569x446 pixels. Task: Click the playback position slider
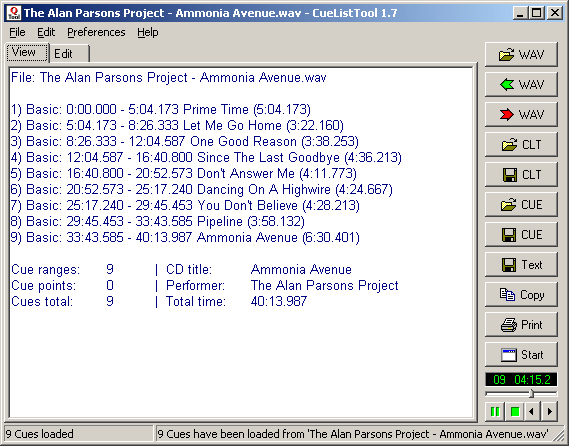(x=521, y=393)
